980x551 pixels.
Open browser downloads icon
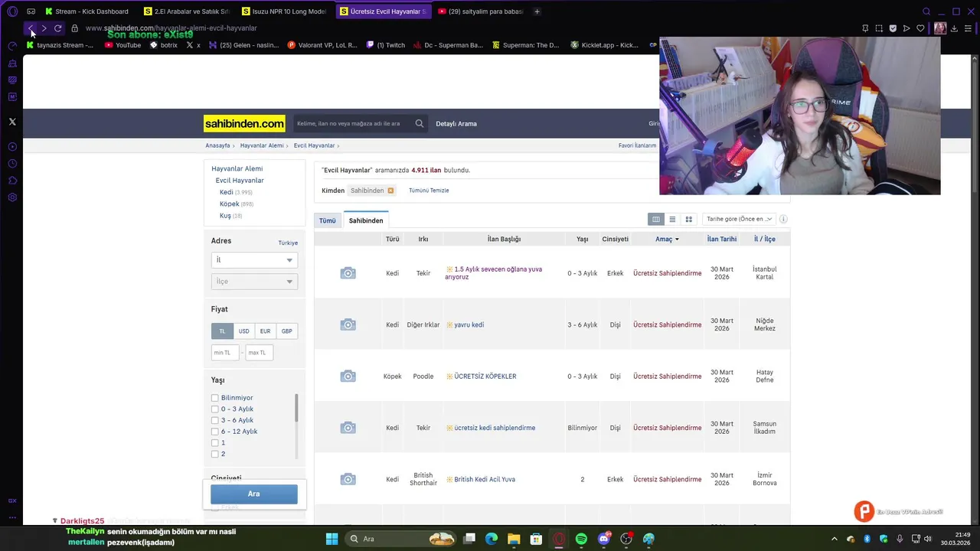point(954,28)
